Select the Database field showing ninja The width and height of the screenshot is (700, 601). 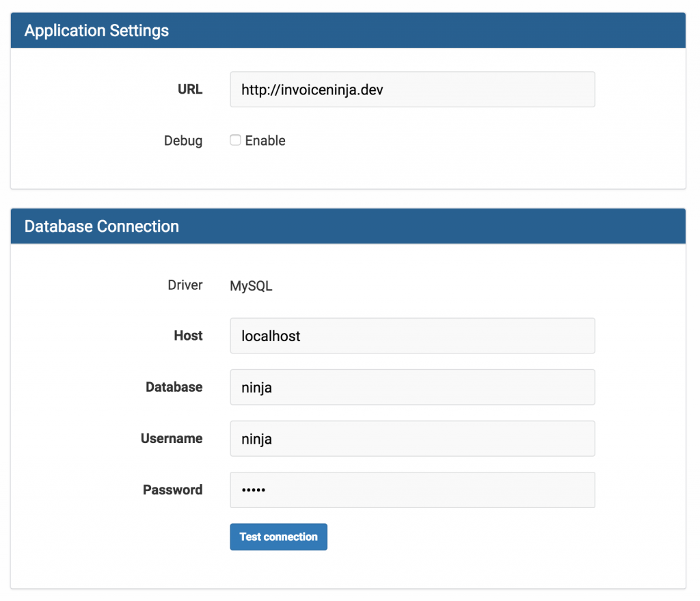point(410,387)
